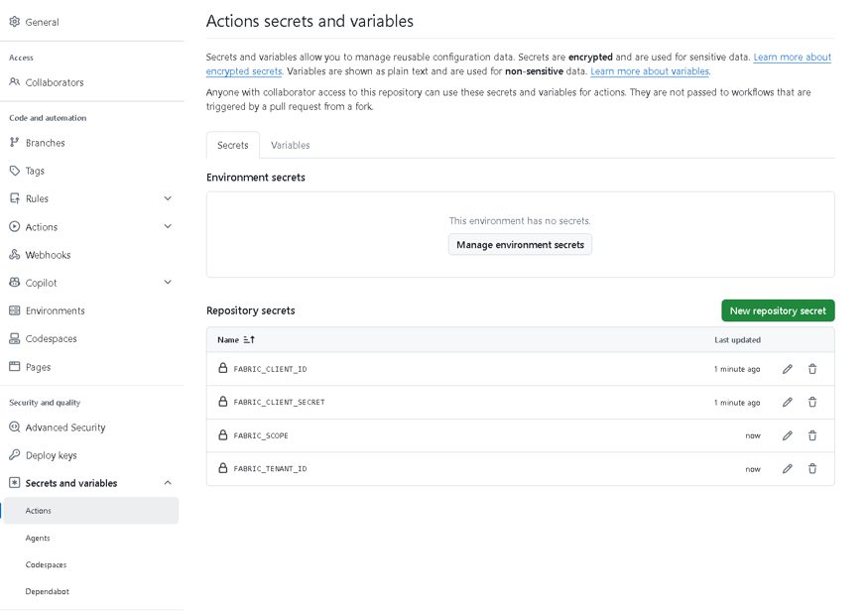This screenshot has height=613, width=868.
Task: Expand the Actions section chevron
Action: click(x=168, y=226)
